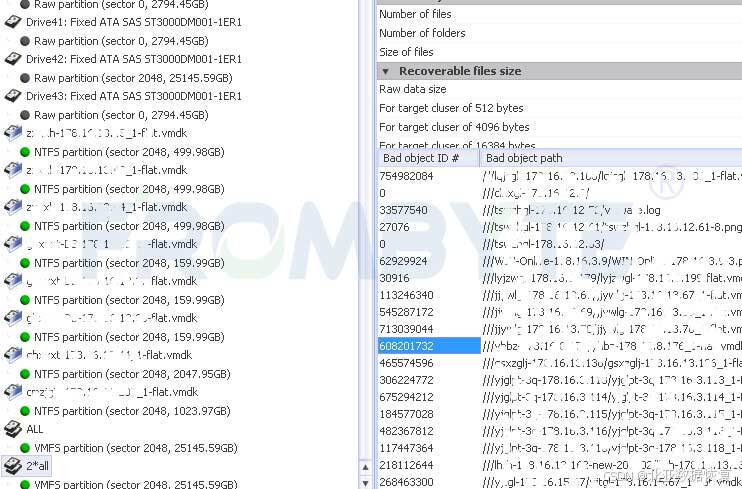Viewport: 742px width, 489px height.
Task: Select bad object ID 218112644
Action: point(406,465)
